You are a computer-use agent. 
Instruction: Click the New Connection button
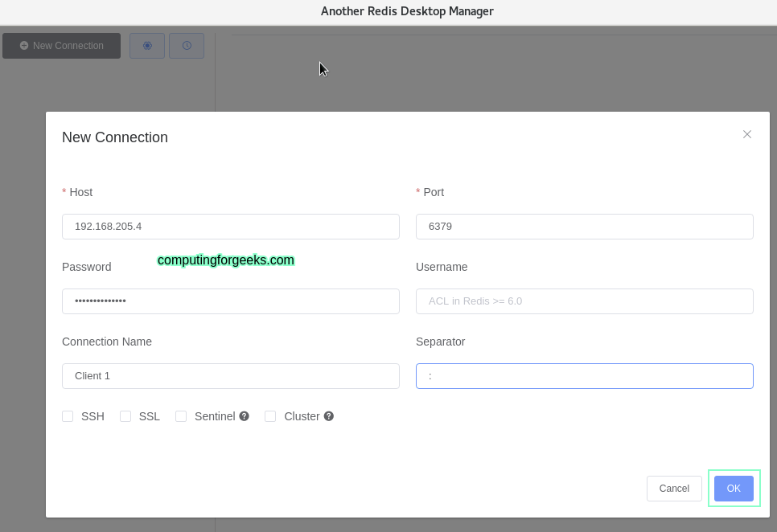[61, 46]
